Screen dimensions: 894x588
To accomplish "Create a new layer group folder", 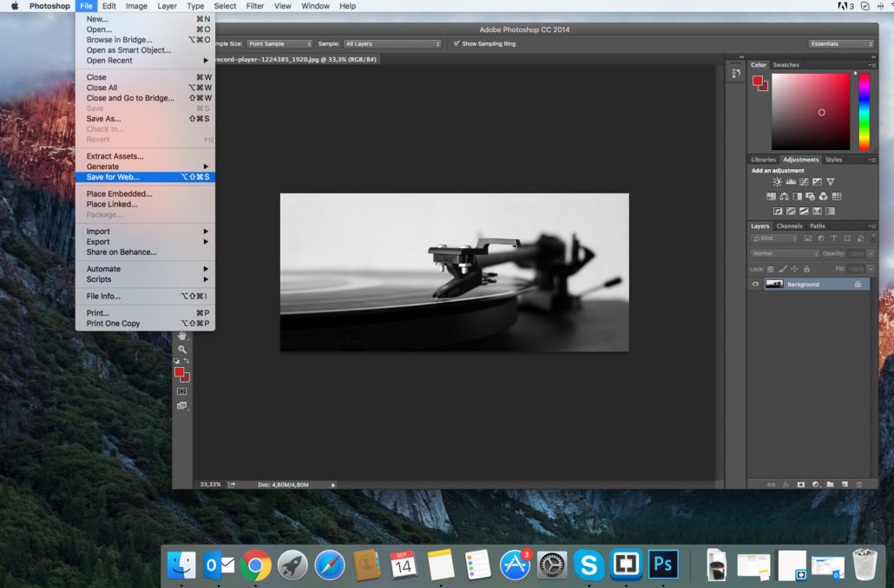I will pos(830,484).
